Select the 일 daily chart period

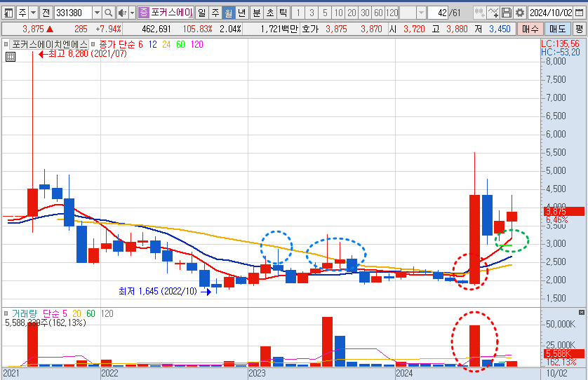point(202,13)
